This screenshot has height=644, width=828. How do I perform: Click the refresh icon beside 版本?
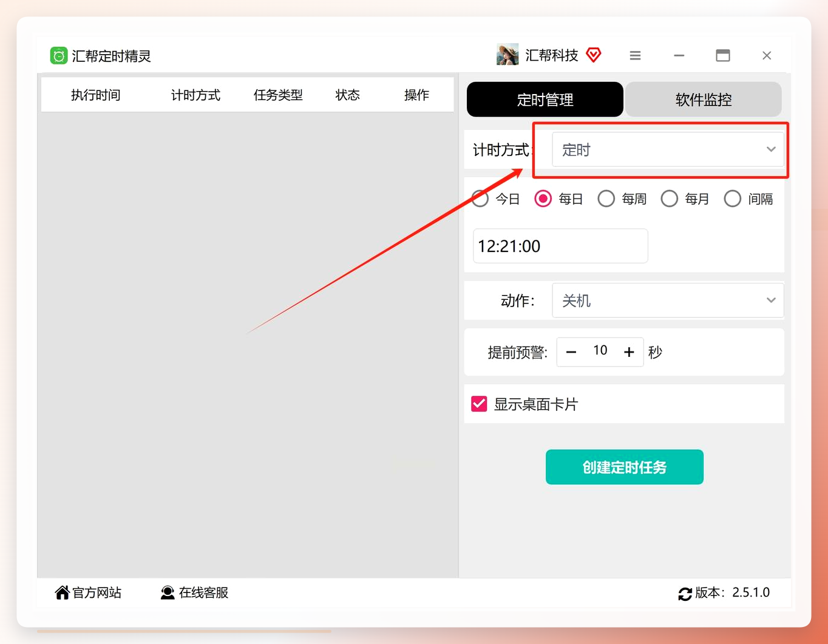(685, 594)
